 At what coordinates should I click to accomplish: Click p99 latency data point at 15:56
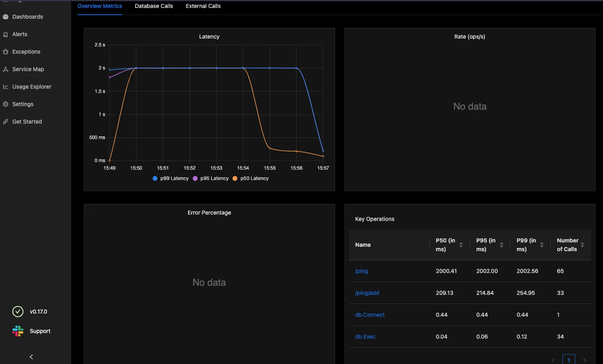297,68
